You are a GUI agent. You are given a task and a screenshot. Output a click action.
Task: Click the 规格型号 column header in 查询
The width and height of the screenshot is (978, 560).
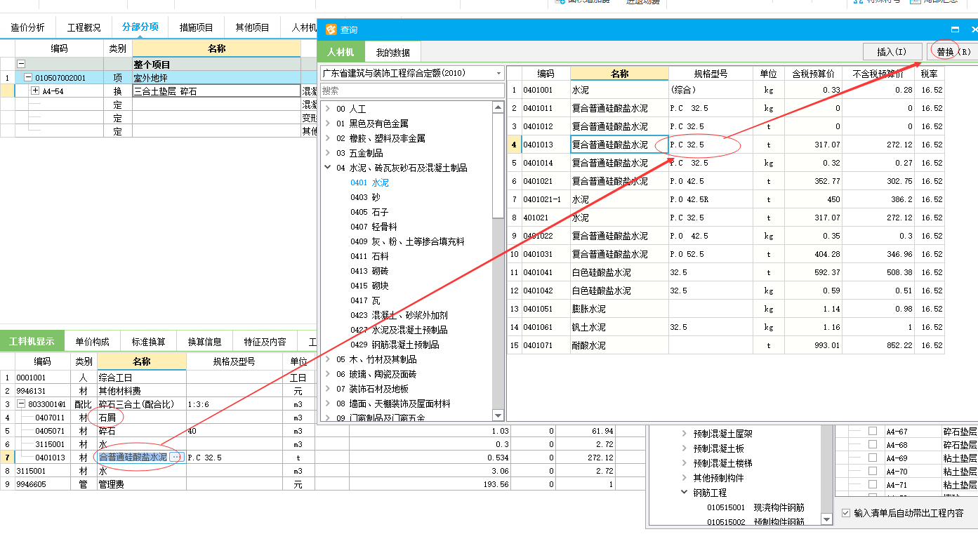pyautogui.click(x=711, y=73)
